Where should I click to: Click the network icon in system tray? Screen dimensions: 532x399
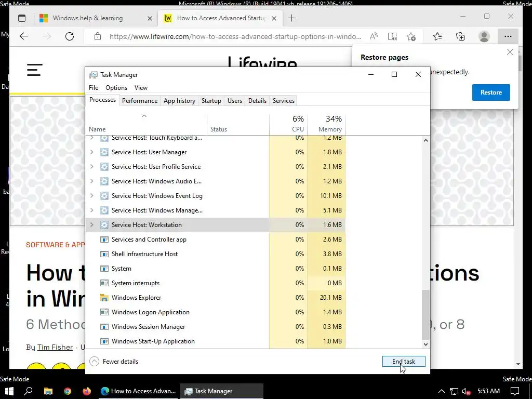coord(454,391)
